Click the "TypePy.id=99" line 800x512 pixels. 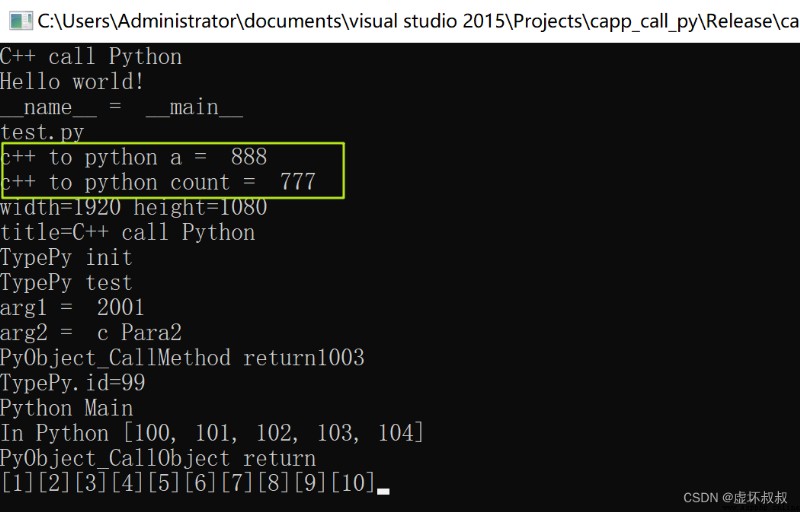click(x=72, y=383)
